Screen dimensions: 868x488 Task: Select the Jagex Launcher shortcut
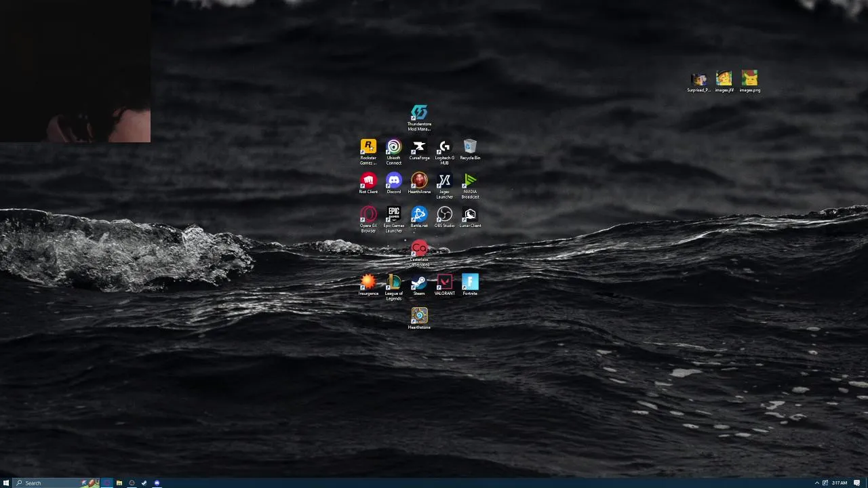444,186
